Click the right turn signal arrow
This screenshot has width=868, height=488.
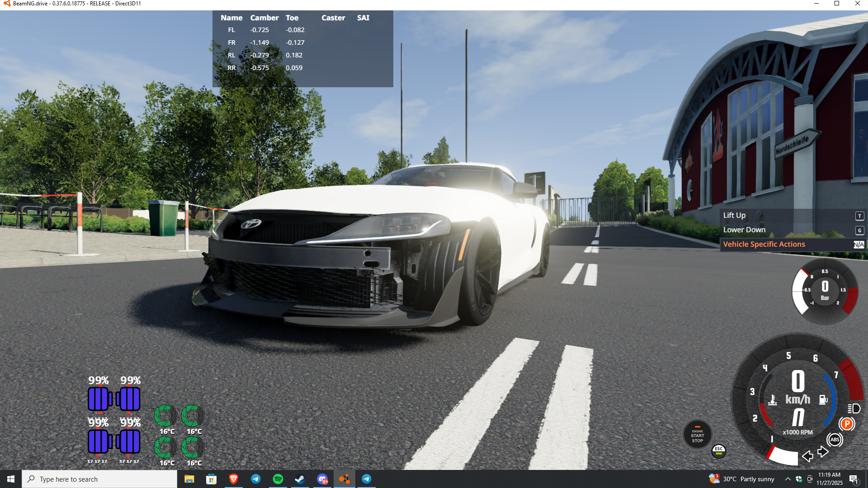pos(823,451)
